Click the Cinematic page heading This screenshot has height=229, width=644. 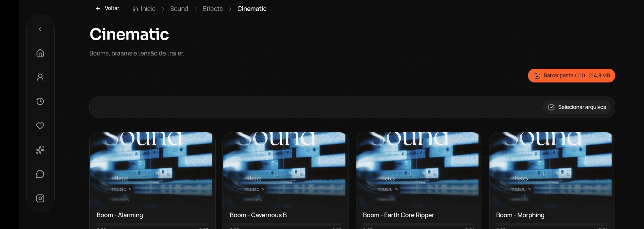click(129, 34)
